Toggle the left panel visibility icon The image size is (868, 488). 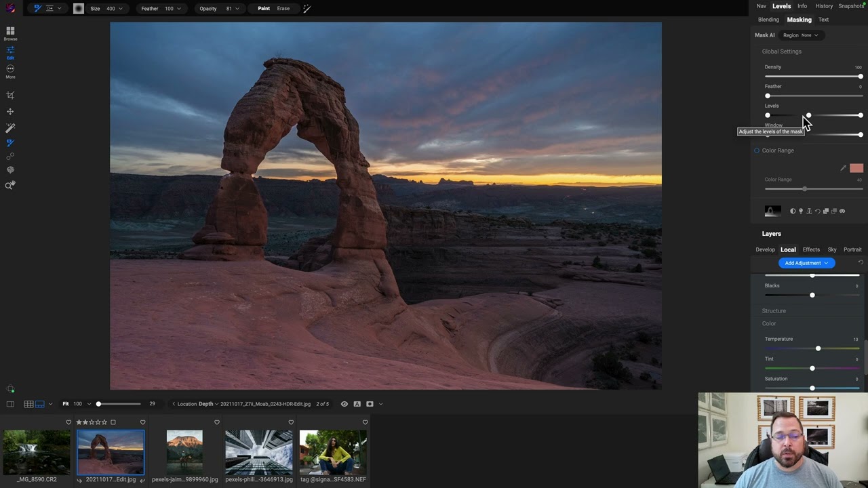[10, 404]
